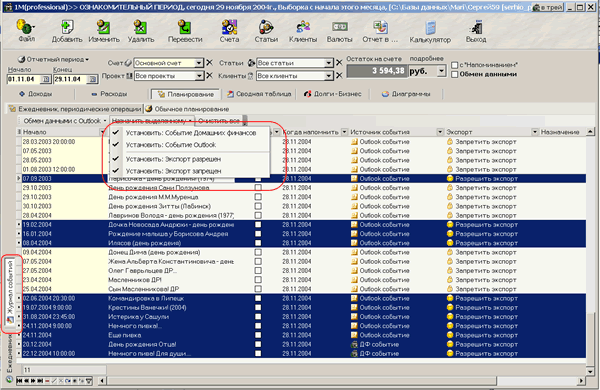Screen dimensions: 600x390
Task: Click the filter funnel icon in navigator
Action: pos(89,381)
